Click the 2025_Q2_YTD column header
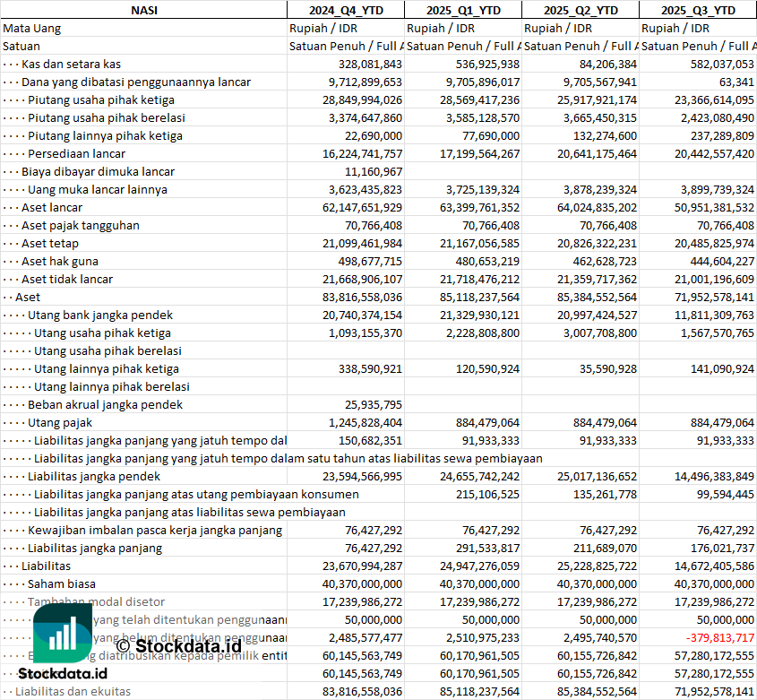This screenshot has height=700, width=757. pyautogui.click(x=581, y=10)
